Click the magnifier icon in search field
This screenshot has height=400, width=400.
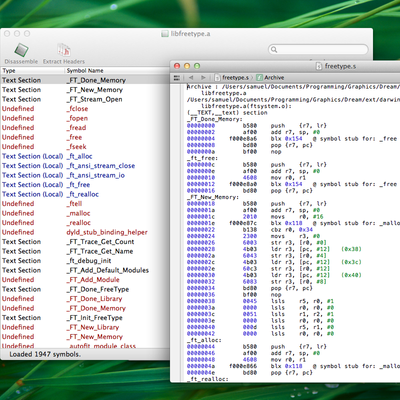pos(274,50)
